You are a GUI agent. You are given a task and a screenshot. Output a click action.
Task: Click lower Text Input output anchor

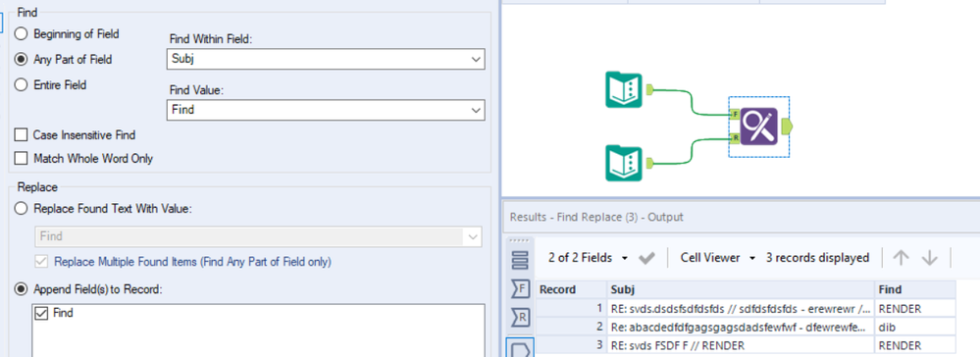[x=649, y=163]
